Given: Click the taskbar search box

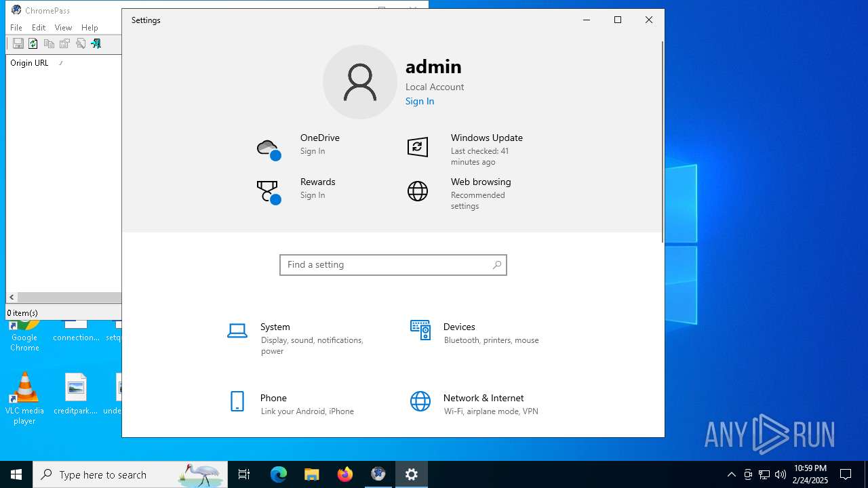Looking at the screenshot, I should 130,474.
